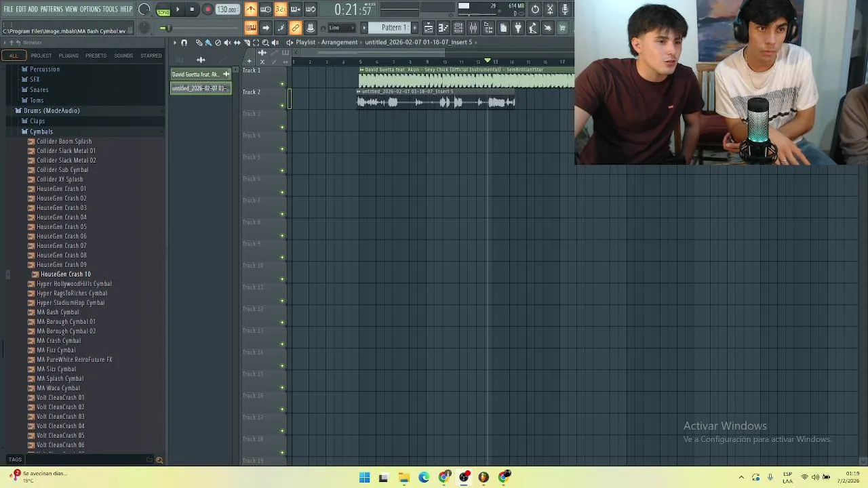Expand the Percussion folder
This screenshot has width=868, height=488.
(44, 69)
